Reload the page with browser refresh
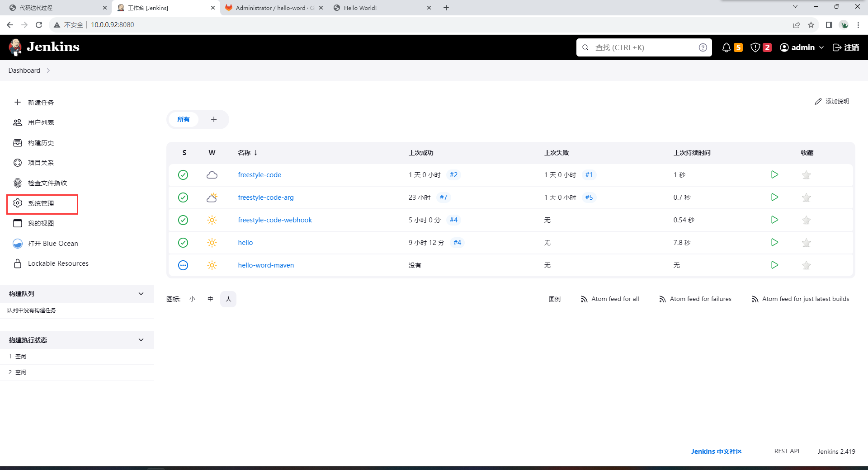The image size is (868, 470). click(39, 25)
